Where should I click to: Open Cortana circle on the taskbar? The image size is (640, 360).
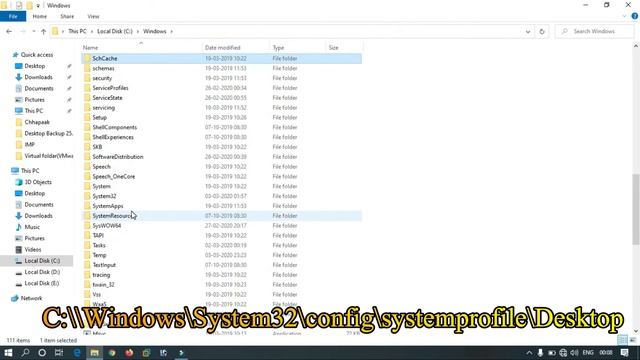[42, 353]
